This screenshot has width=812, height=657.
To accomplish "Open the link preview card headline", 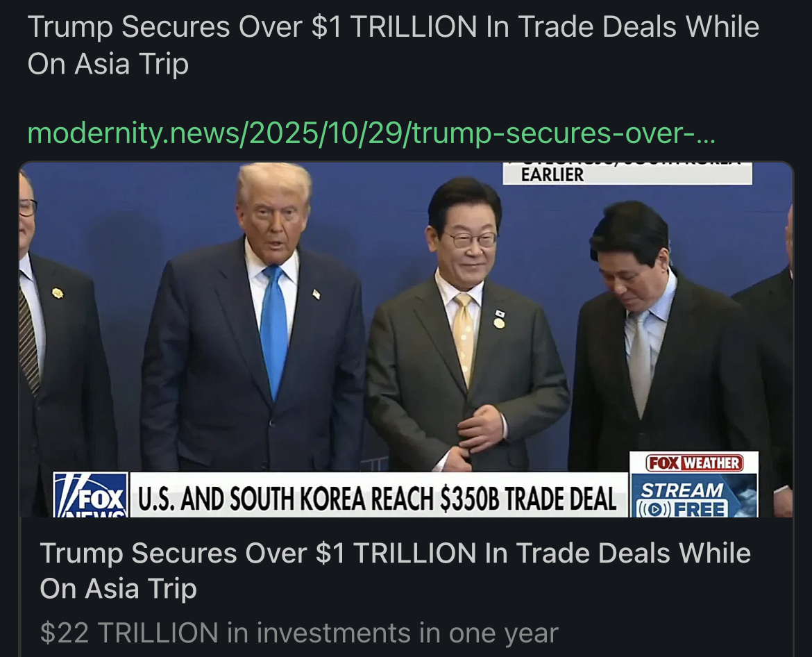I will [x=395, y=570].
